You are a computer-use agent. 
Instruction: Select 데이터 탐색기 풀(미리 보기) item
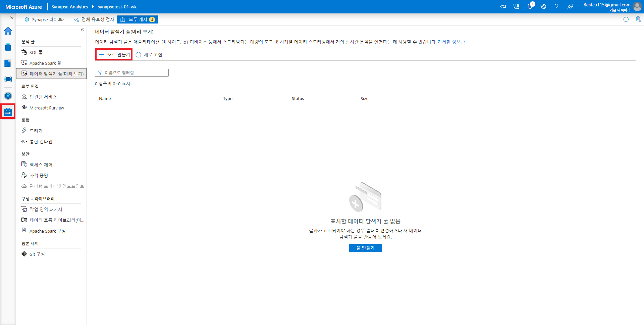[x=51, y=74]
